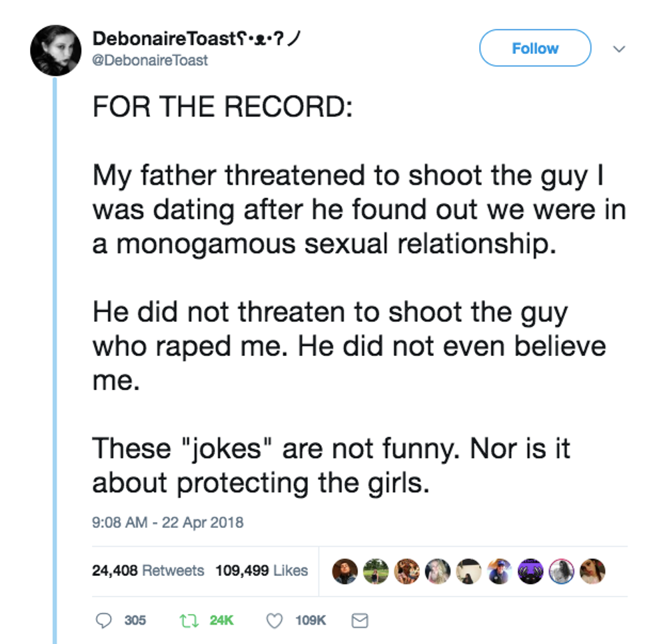The width and height of the screenshot is (653, 644).
Task: Click the purple liker avatar with black design
Action: pyautogui.click(x=531, y=571)
